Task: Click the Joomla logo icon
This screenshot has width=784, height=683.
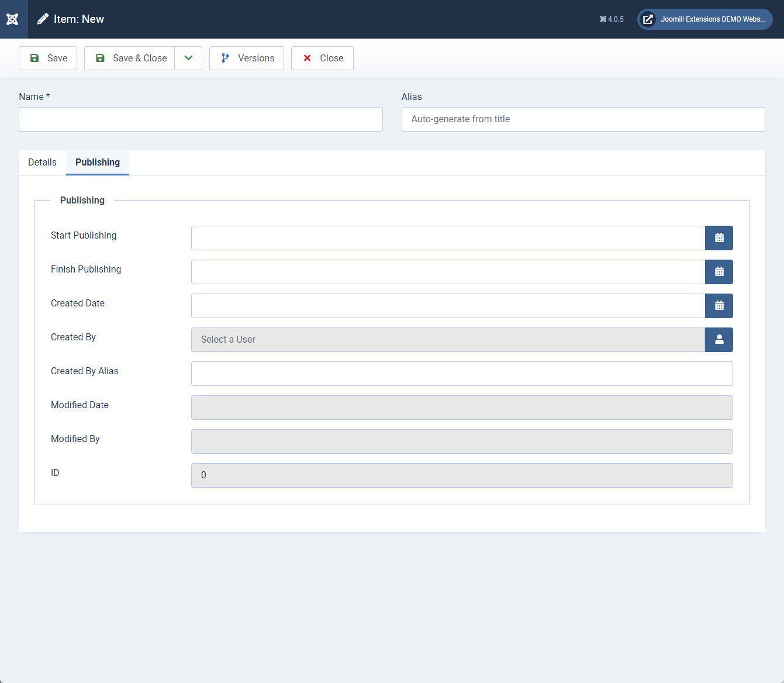Action: click(x=12, y=19)
